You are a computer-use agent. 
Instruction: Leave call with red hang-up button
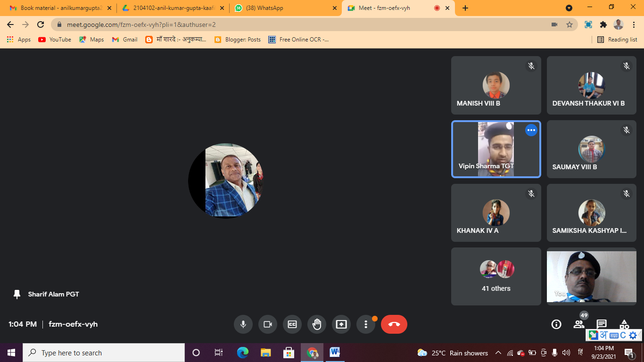[394, 324]
